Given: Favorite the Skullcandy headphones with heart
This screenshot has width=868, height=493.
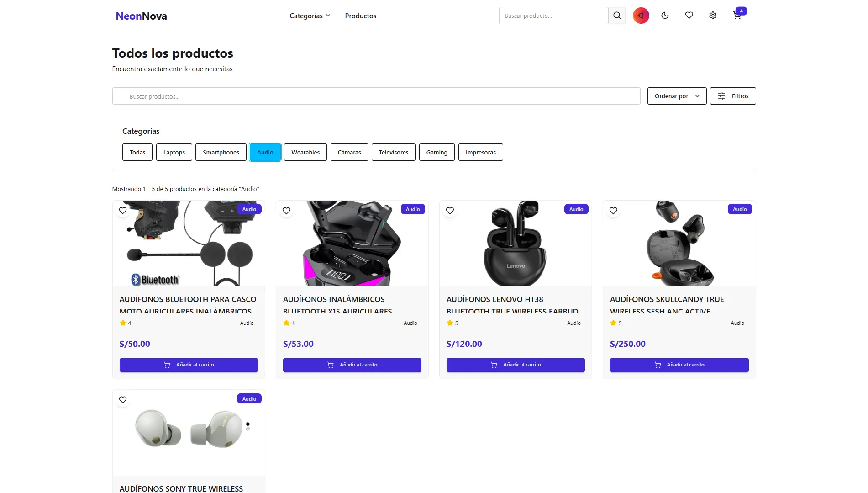Looking at the screenshot, I should tap(613, 211).
